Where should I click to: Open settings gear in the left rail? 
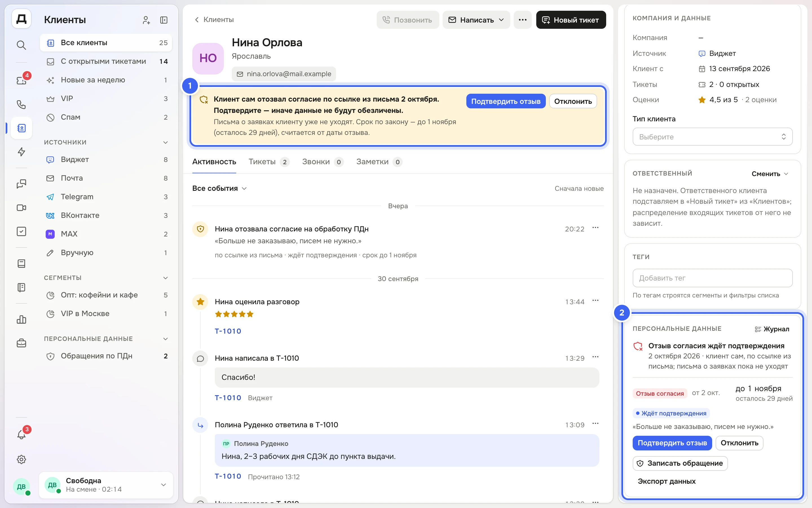(21, 459)
